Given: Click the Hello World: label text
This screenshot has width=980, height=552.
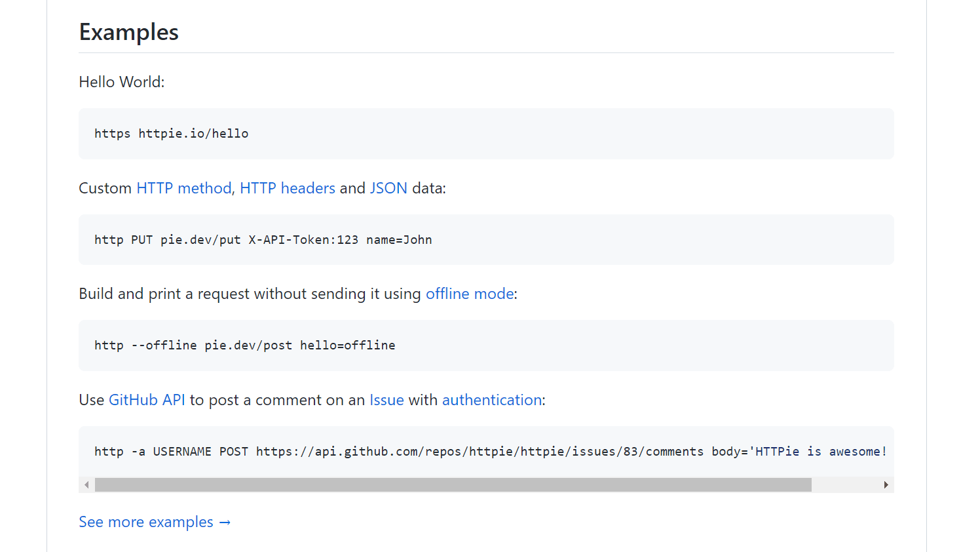Looking at the screenshot, I should pyautogui.click(x=122, y=82).
